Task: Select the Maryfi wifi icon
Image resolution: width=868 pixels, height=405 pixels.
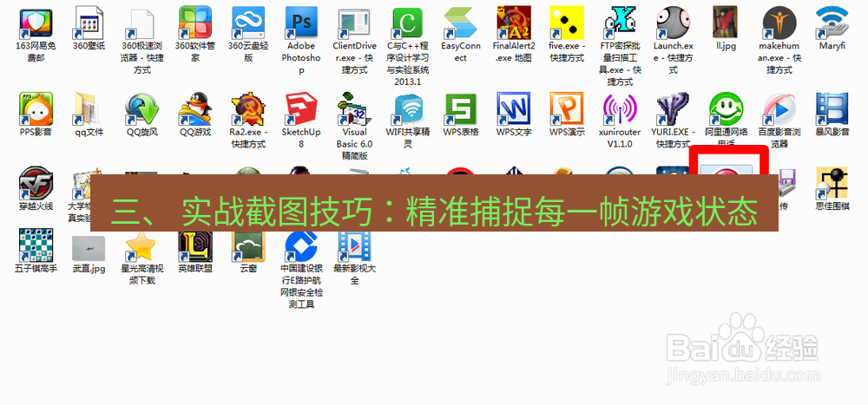Action: point(832,23)
